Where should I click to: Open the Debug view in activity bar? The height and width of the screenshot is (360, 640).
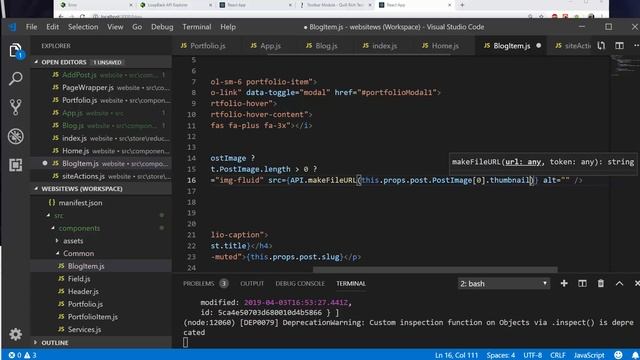pyautogui.click(x=16, y=136)
